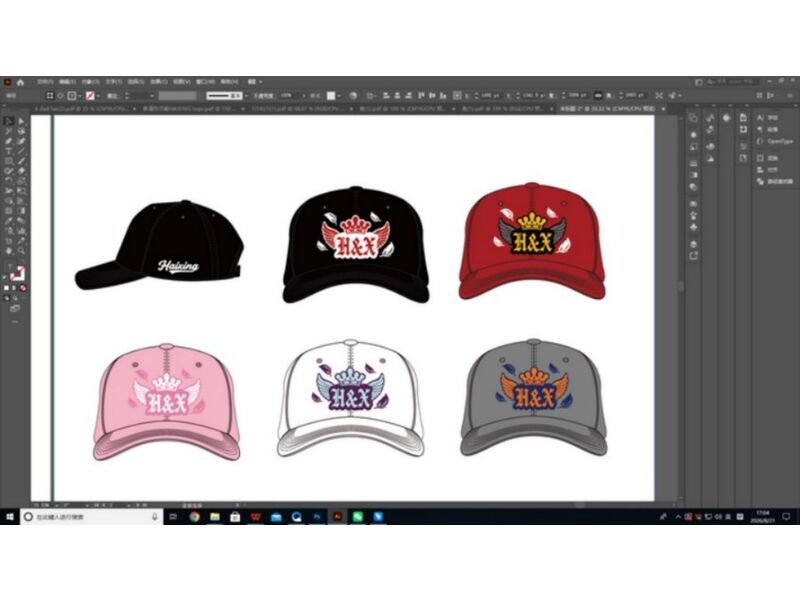Pick the Eyedropper tool
The width and height of the screenshot is (800, 600).
[9, 221]
